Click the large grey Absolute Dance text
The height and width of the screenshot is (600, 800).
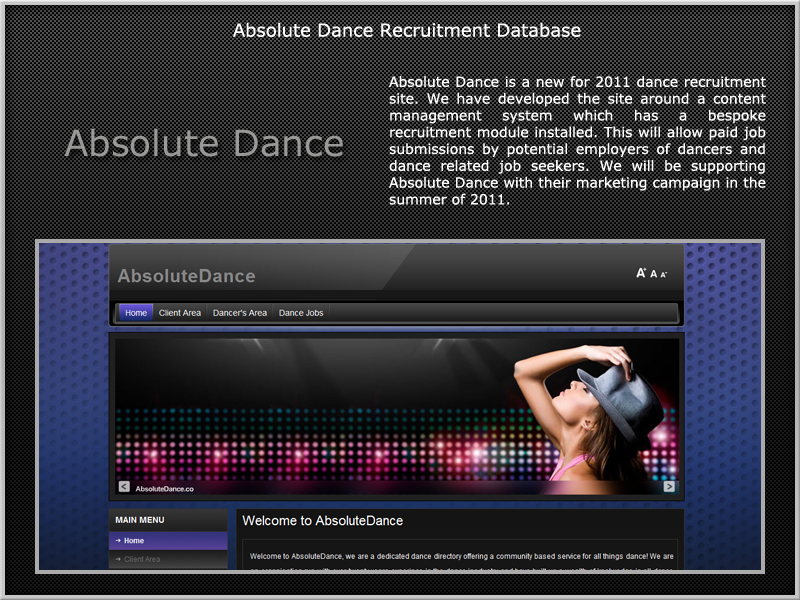point(204,143)
